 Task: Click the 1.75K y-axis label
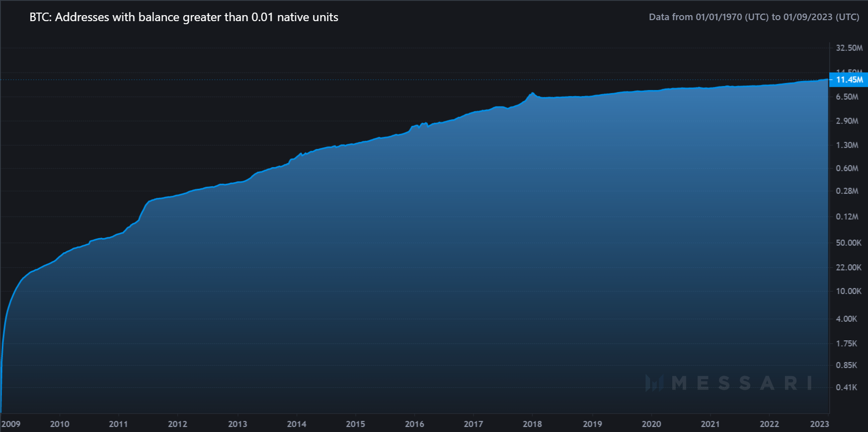[x=846, y=343]
